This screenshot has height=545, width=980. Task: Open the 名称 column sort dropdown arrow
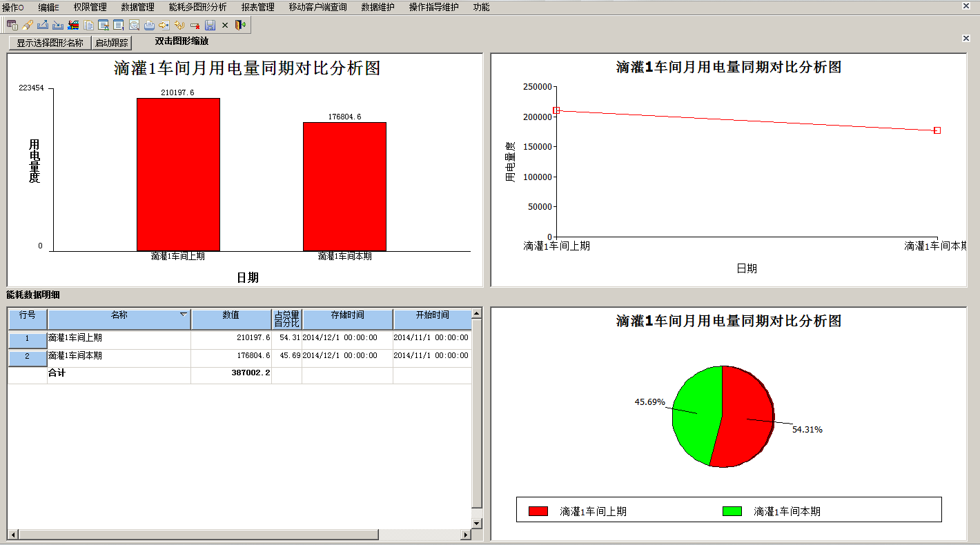[184, 315]
